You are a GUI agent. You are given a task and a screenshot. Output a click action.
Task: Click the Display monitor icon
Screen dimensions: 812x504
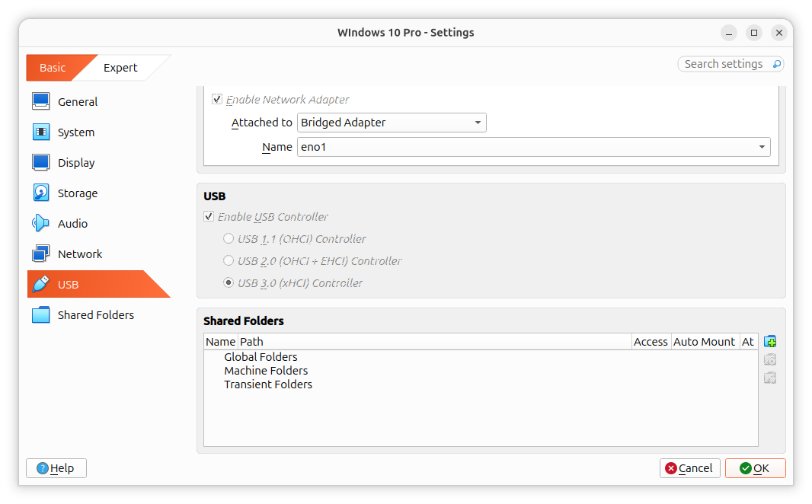[x=40, y=162]
